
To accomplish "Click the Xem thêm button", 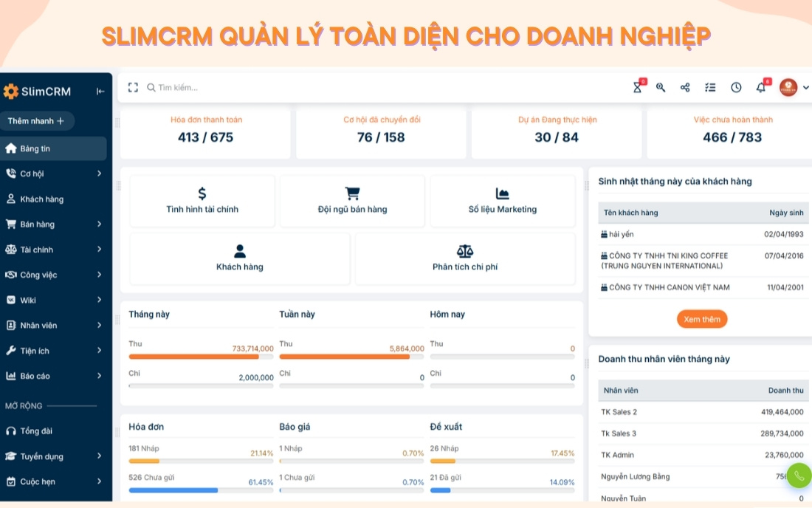I will tap(702, 319).
